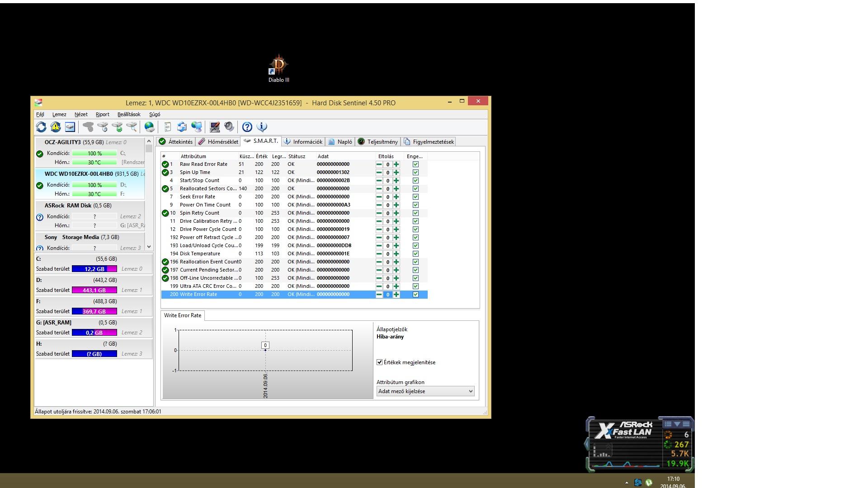Open the Riport menu
The height and width of the screenshot is (488, 868).
click(103, 115)
